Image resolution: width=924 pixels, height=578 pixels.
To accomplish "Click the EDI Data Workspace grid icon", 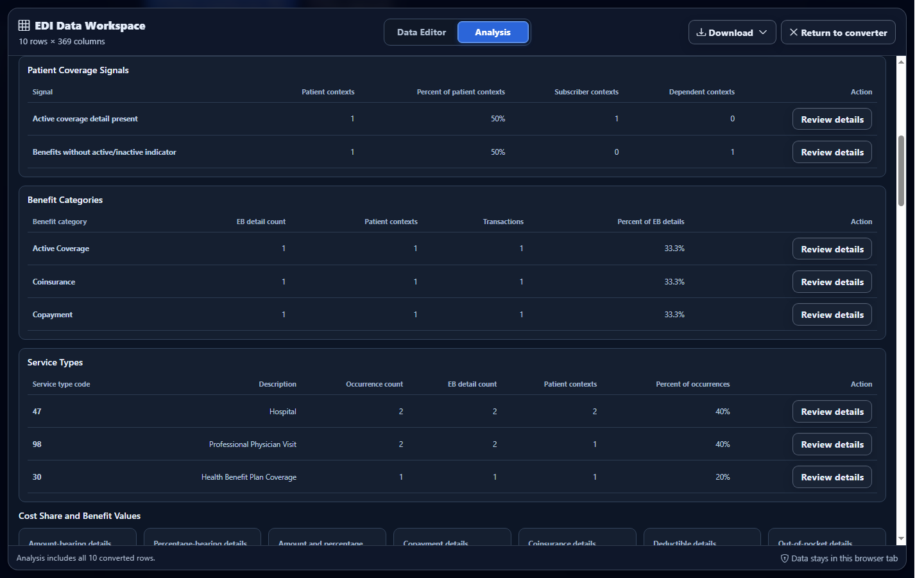I will (x=24, y=26).
